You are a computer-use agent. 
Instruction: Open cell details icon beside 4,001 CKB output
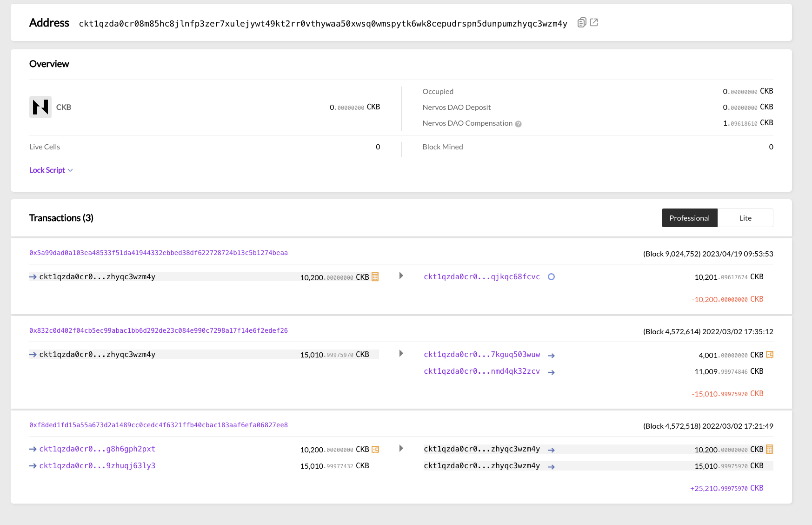coord(769,354)
